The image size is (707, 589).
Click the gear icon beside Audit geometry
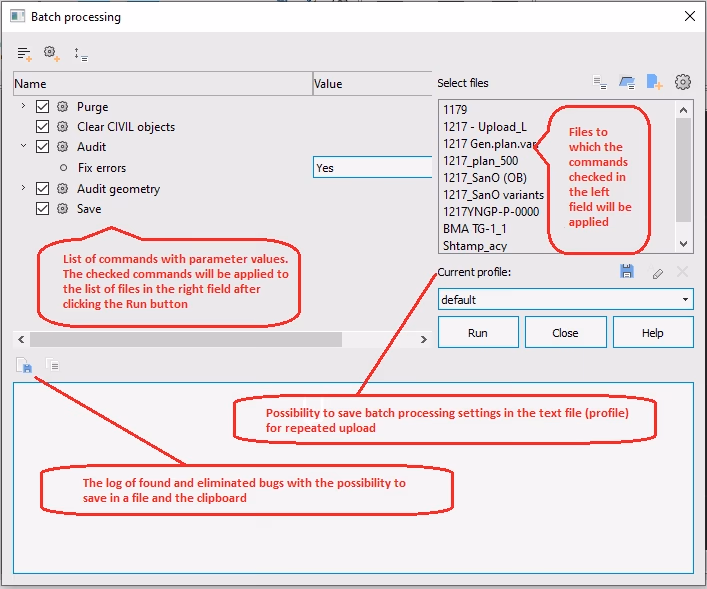point(63,188)
